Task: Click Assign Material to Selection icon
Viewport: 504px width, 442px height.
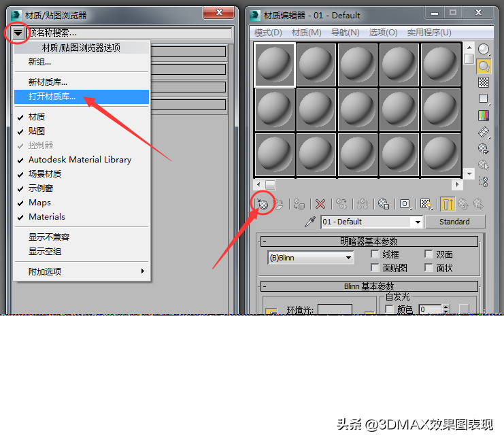Action: [x=299, y=204]
